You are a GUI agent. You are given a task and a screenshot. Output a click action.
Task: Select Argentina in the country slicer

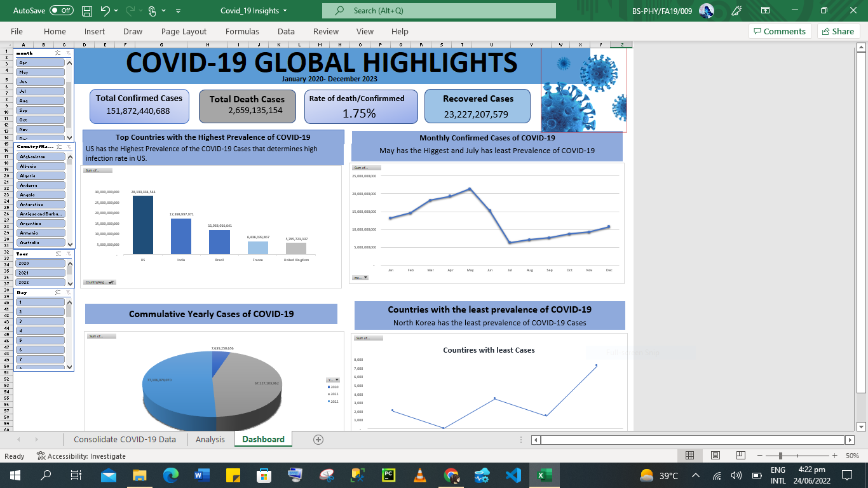pyautogui.click(x=41, y=223)
